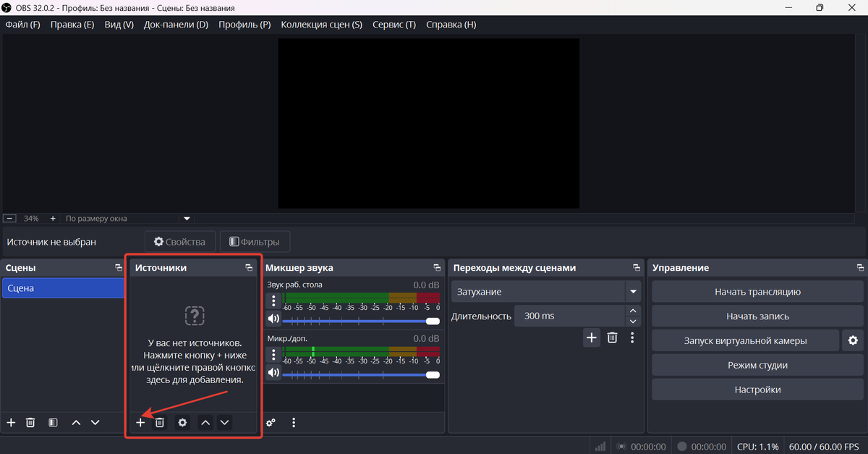Open preview scaling dropdown По размеру окна
Viewport: 868px width, 454px height.
click(187, 218)
